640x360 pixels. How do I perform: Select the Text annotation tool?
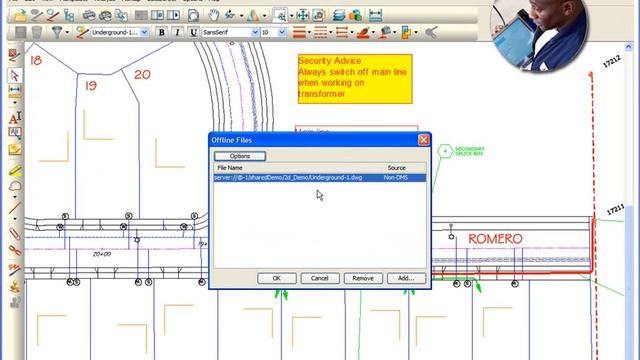coord(15,118)
